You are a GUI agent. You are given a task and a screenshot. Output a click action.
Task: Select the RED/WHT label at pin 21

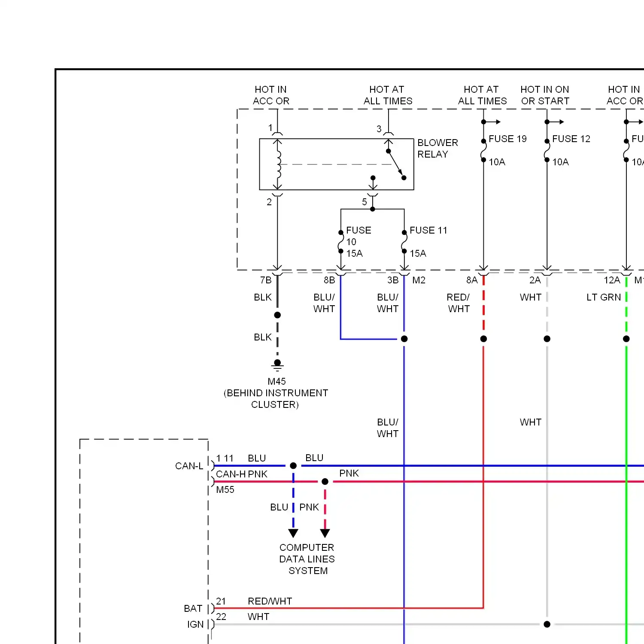(270, 601)
